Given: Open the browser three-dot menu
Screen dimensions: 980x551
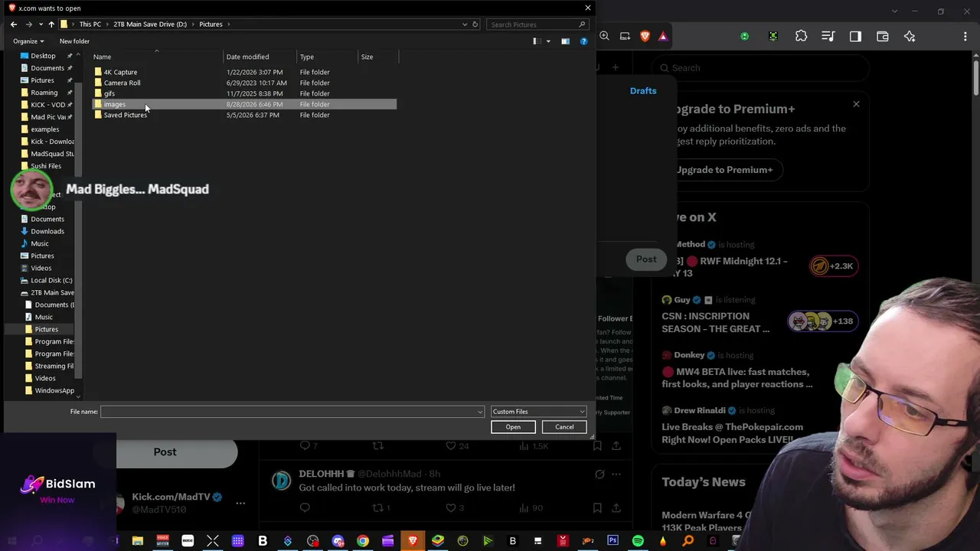Looking at the screenshot, I should [x=965, y=36].
